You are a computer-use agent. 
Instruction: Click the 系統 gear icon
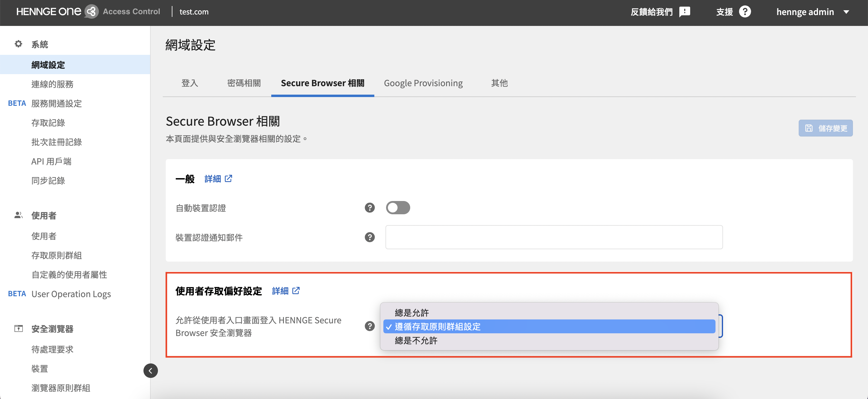tap(18, 44)
